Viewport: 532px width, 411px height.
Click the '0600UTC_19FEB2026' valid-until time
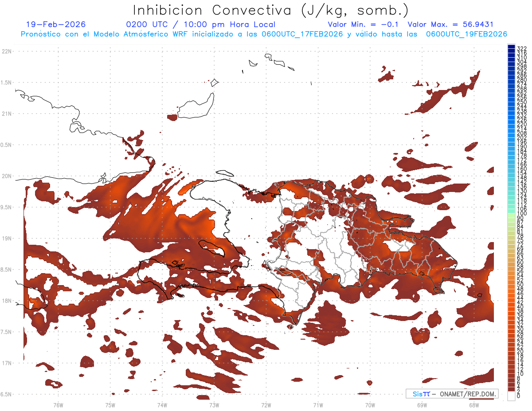(x=466, y=34)
